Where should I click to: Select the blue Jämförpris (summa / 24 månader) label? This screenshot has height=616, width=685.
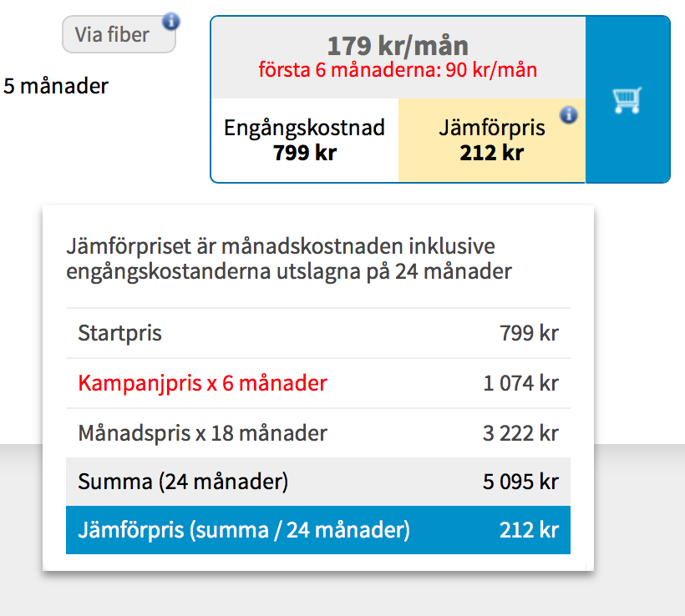click(244, 530)
